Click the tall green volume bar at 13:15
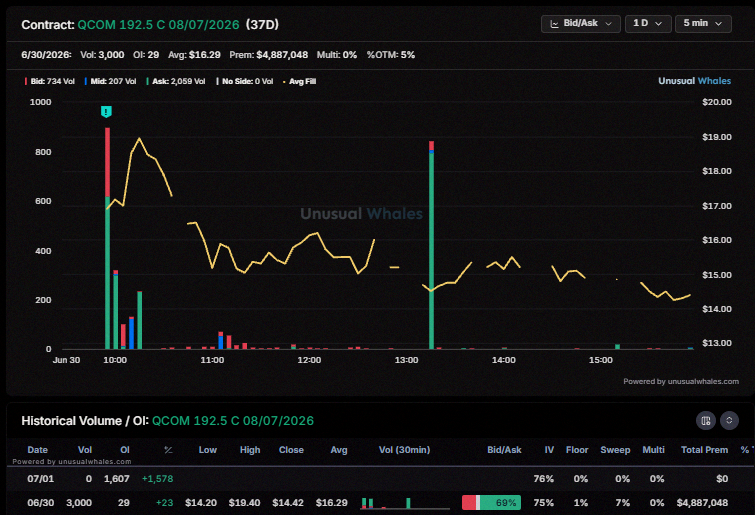The width and height of the screenshot is (755, 515). tap(431, 245)
